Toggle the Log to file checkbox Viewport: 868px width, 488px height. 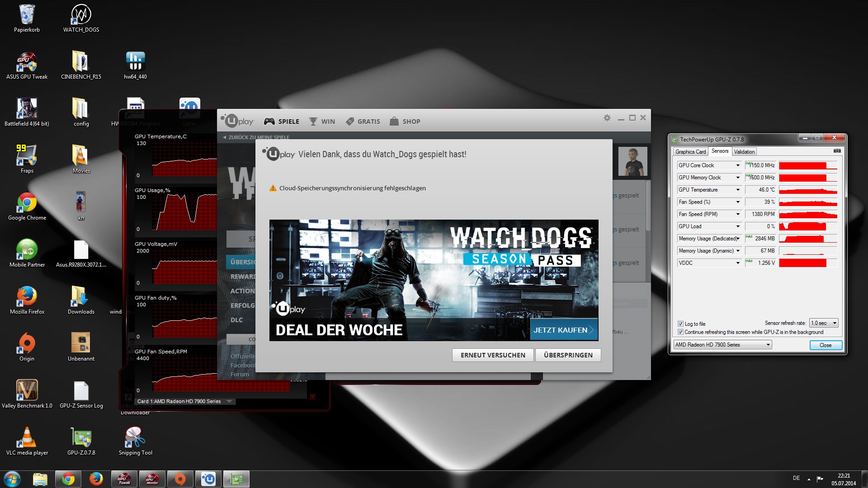pyautogui.click(x=680, y=324)
